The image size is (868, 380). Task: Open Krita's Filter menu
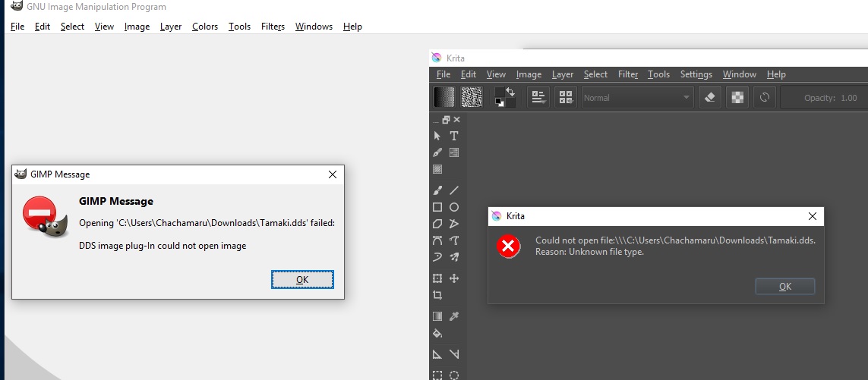[x=628, y=74]
